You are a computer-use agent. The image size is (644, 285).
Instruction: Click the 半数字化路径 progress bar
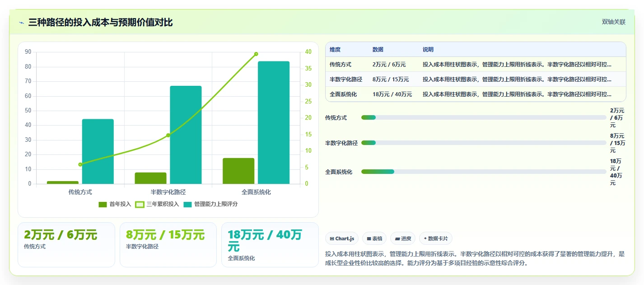pos(484,143)
